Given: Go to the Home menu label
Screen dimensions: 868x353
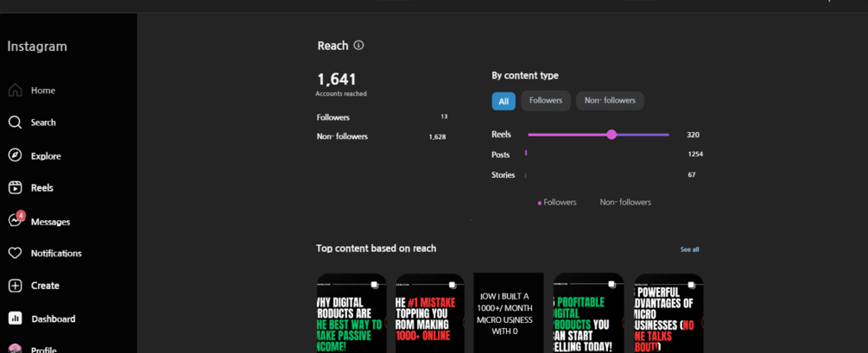Looking at the screenshot, I should (x=43, y=90).
